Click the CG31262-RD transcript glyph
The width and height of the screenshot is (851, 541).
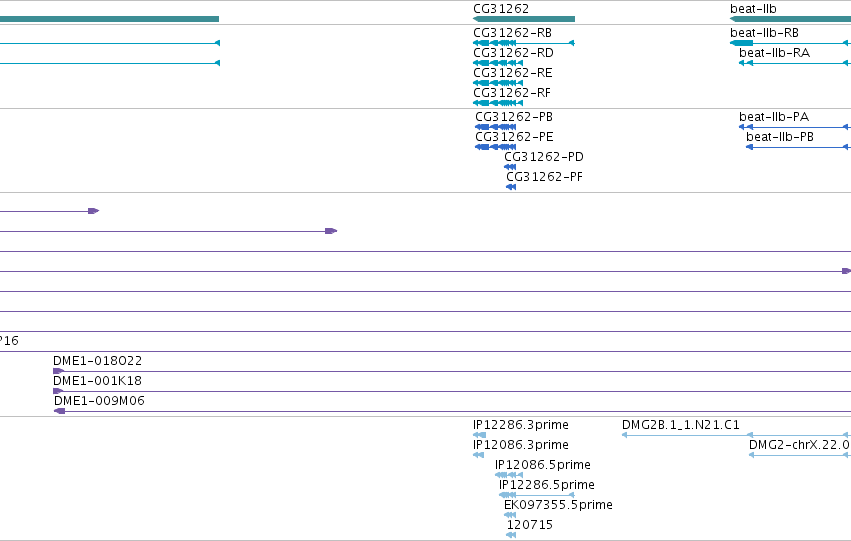tap(498, 63)
